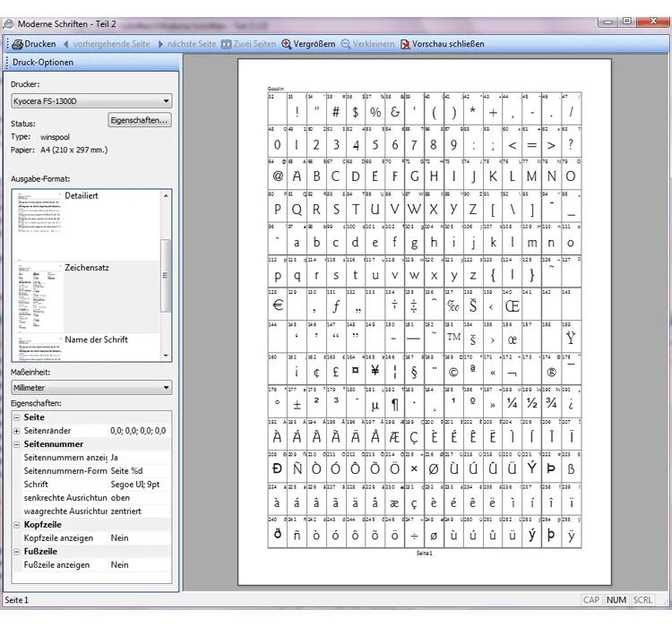
Task: Click the Vergrößern magnifier icon
Action: pos(286,44)
